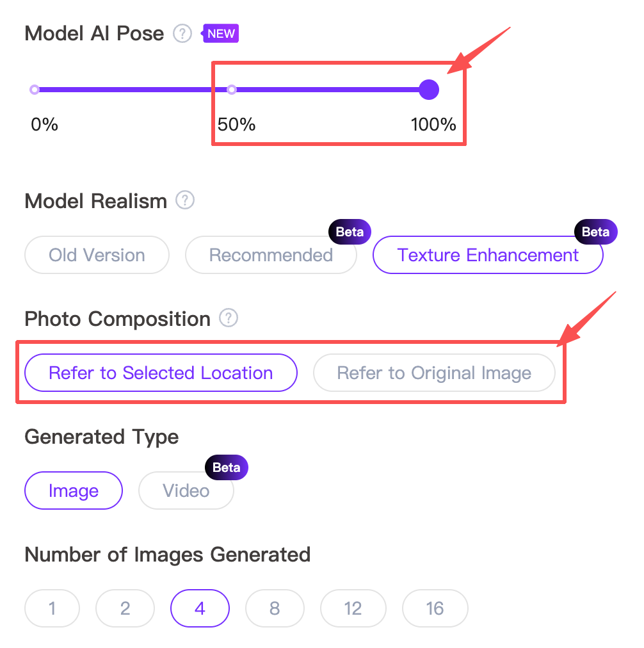Open the Model Realism help icon
The height and width of the screenshot is (648, 644).
pos(185,200)
